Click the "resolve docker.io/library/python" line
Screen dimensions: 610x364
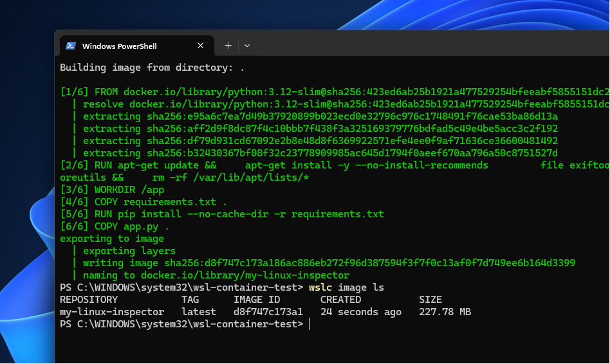click(346, 104)
